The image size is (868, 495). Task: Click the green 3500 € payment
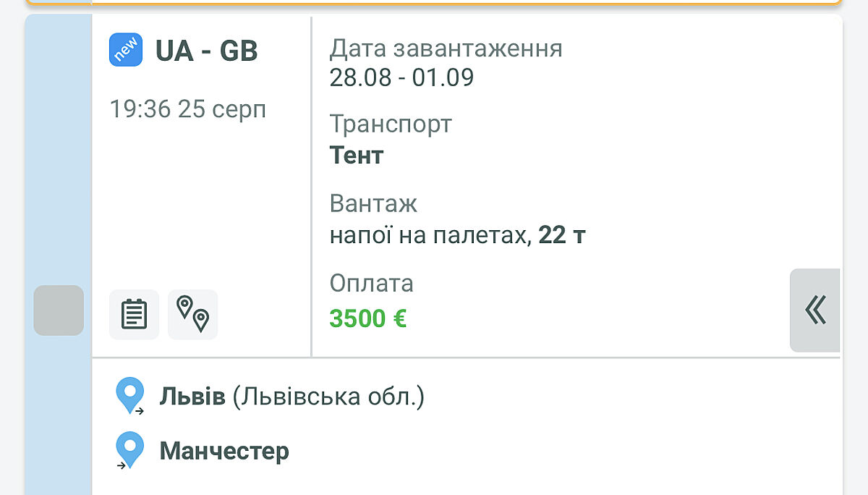368,318
